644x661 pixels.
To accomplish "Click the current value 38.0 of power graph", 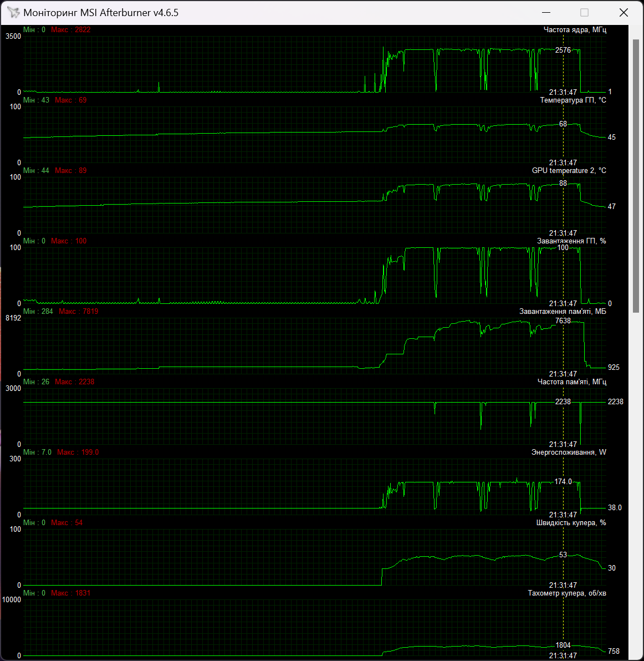I will coord(615,507).
